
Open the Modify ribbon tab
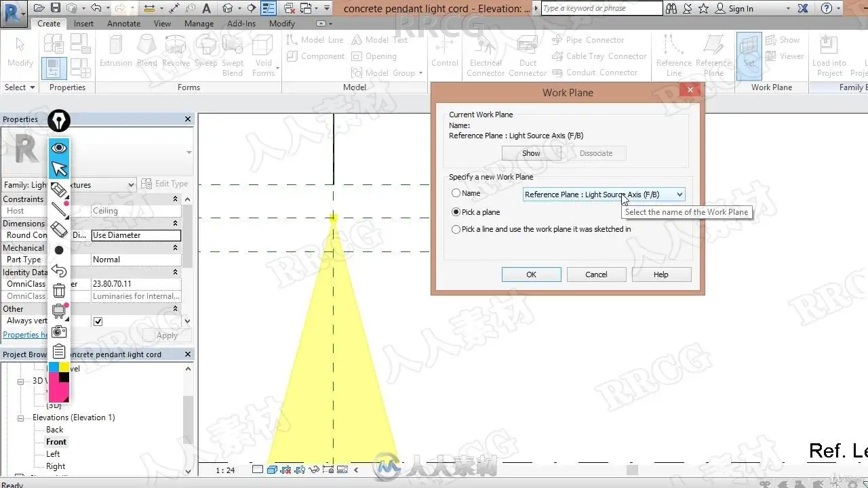(x=282, y=24)
